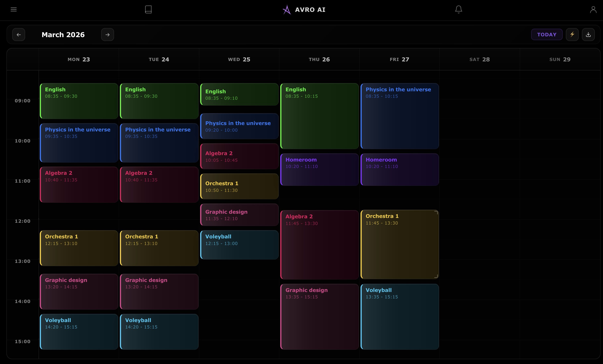Image resolution: width=603 pixels, height=364 pixels.
Task: Open Monday's English class at 08:35
Action: [x=79, y=101]
